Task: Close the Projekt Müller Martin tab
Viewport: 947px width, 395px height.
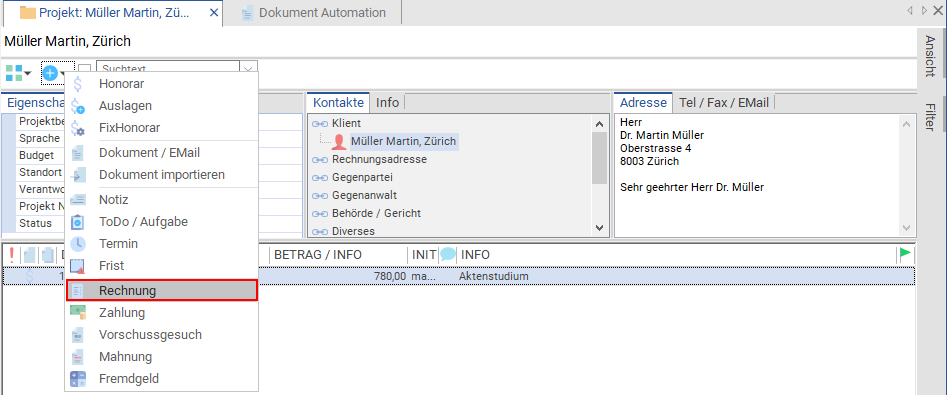Action: (213, 13)
